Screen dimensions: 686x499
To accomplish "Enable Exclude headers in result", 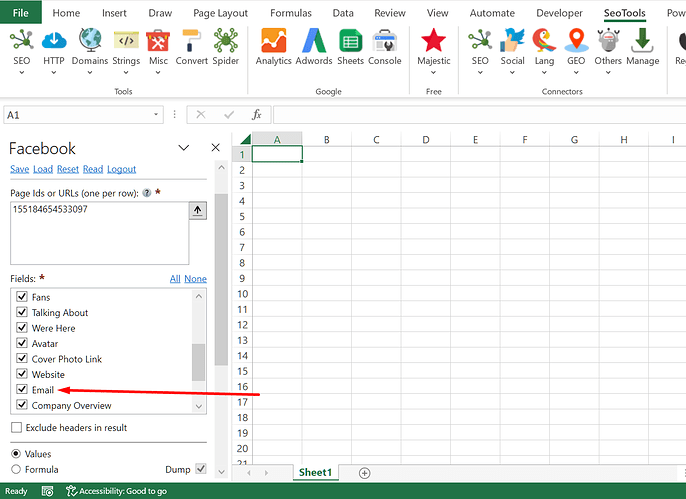I will 17,427.
